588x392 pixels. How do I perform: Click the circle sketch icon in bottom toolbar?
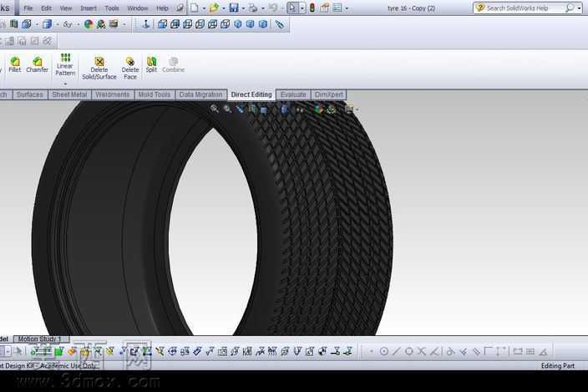384,352
